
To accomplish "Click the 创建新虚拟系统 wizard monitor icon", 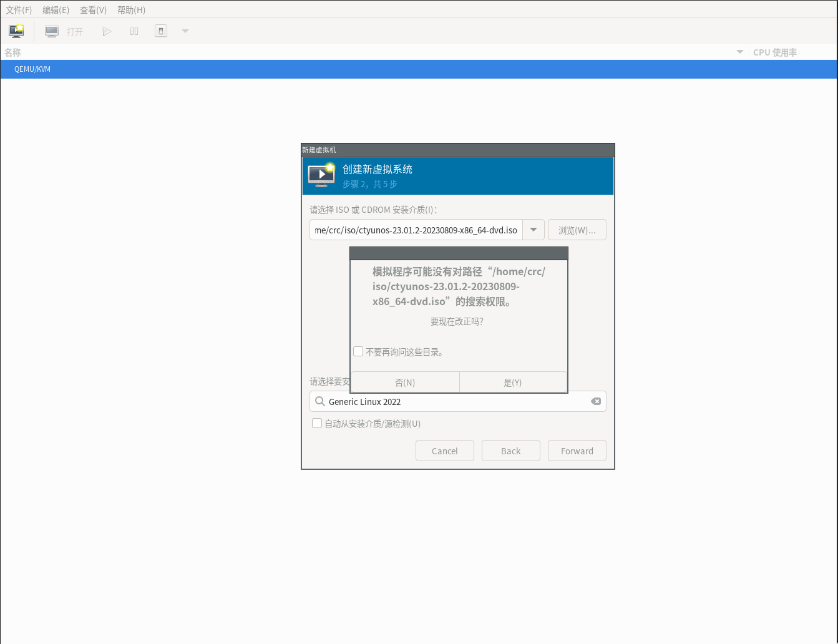I will (321, 175).
